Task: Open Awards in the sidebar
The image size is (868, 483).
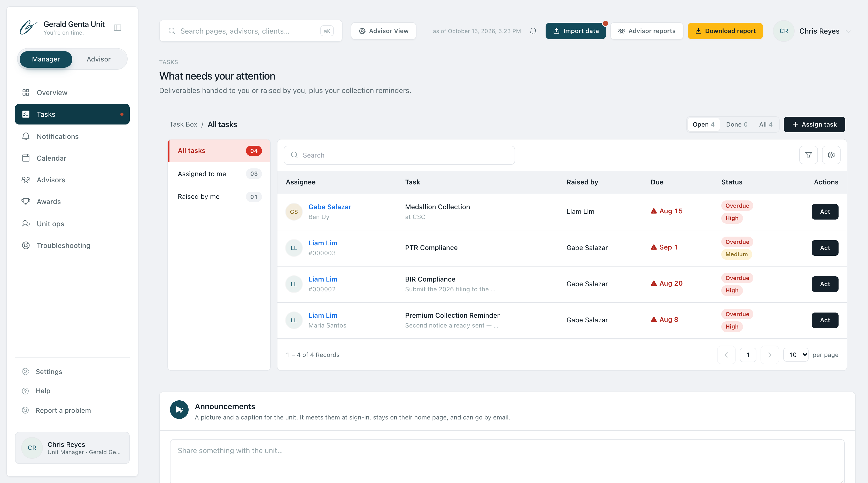Action: (72, 202)
